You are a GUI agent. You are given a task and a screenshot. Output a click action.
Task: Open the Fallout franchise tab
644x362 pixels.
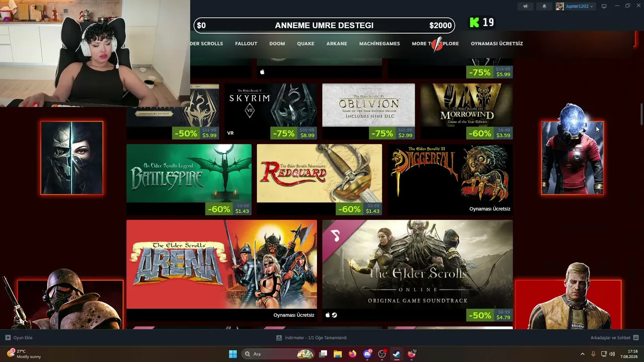click(246, 44)
